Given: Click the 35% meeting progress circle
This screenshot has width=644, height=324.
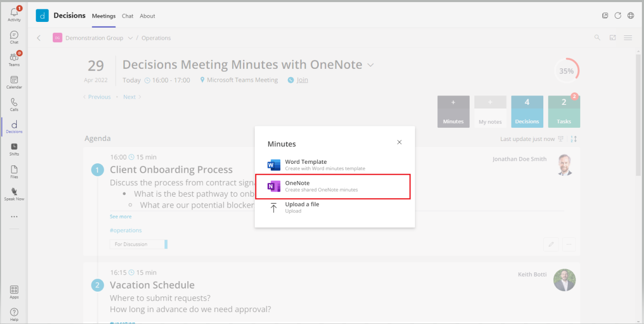Looking at the screenshot, I should tap(567, 70).
